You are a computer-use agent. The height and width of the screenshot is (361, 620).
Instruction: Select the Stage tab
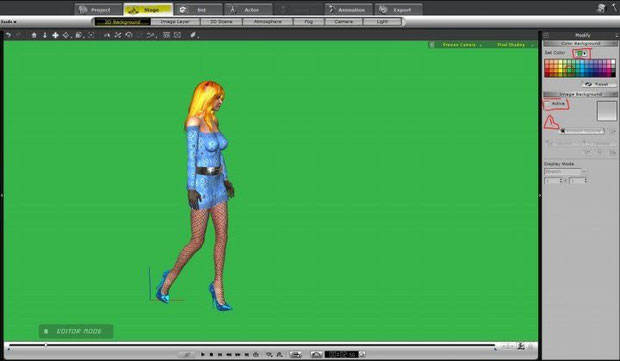pos(148,9)
